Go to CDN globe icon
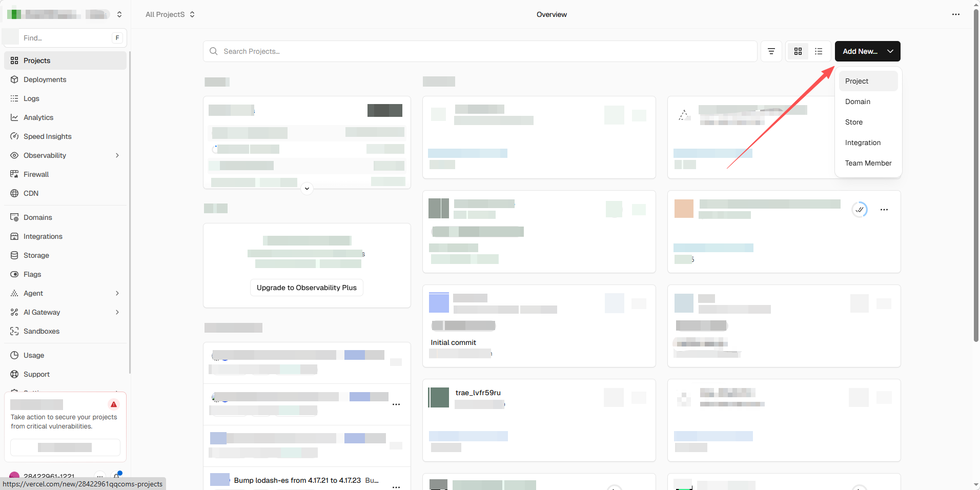The height and width of the screenshot is (490, 980). [14, 193]
